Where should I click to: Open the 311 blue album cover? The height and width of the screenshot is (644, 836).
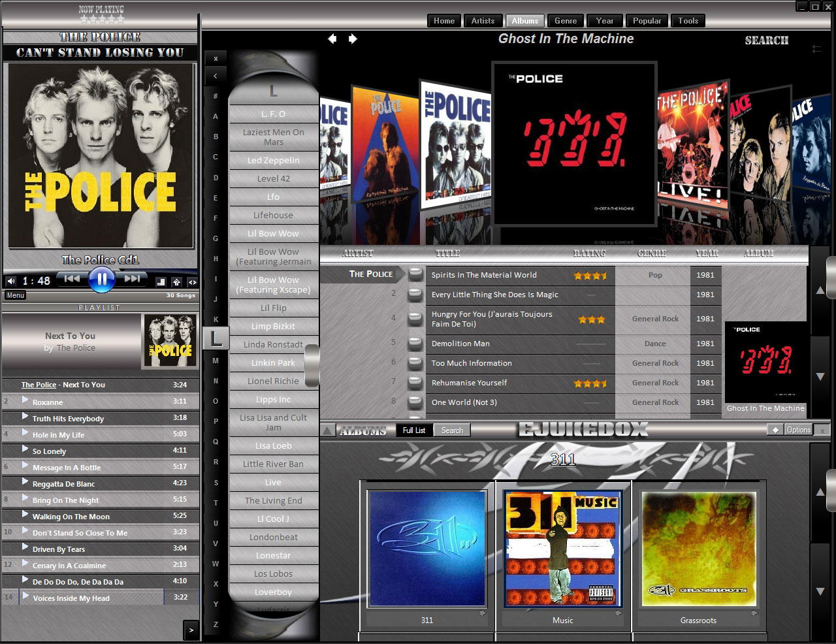click(x=427, y=549)
